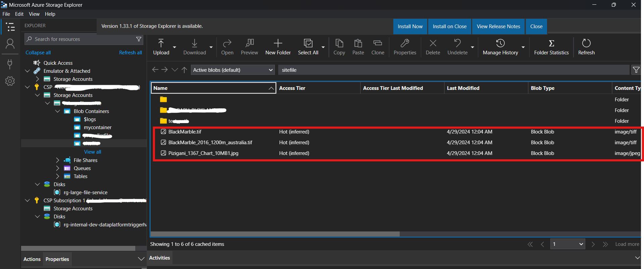
Task: Expand the Activities panel chevron
Action: (637, 258)
